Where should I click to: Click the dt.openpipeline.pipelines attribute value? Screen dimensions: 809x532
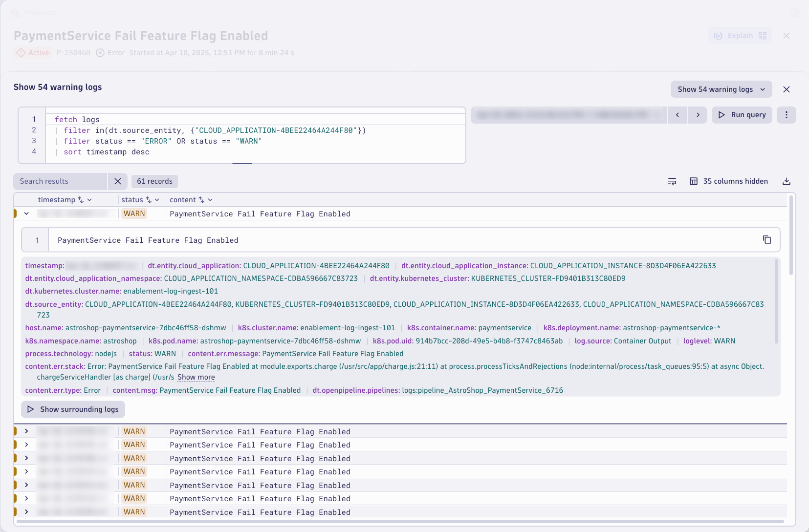[482, 390]
